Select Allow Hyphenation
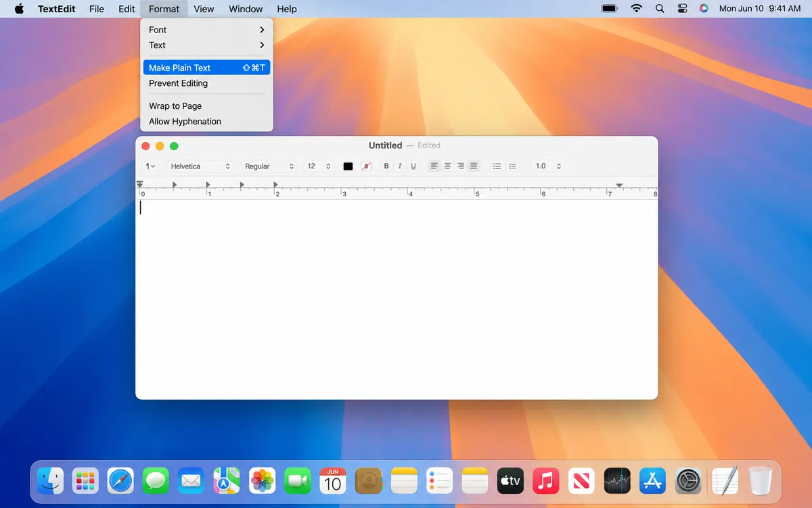Image resolution: width=812 pixels, height=508 pixels. (x=206, y=121)
